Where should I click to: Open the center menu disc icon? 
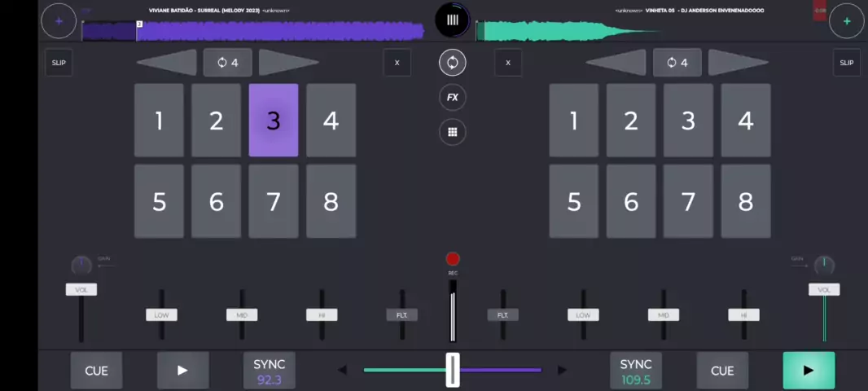coord(453,20)
